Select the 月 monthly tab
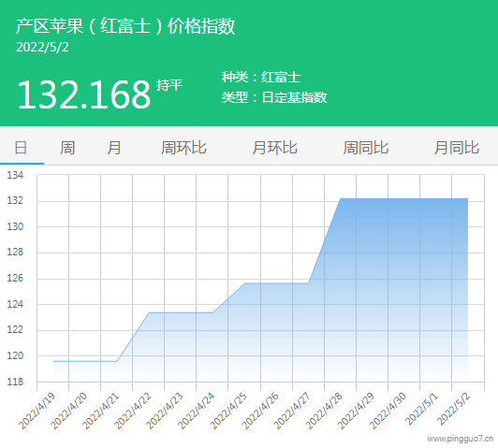This screenshot has width=498, height=448. coord(113,148)
